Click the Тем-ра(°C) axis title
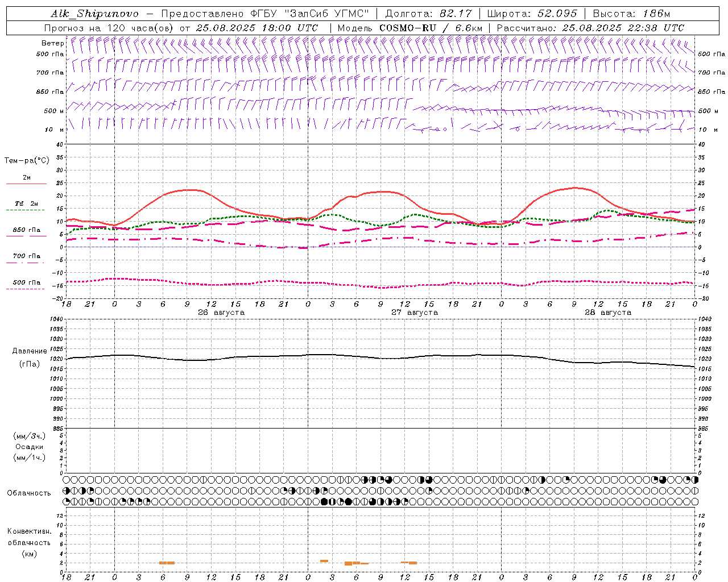728x582 pixels. pos(27,161)
